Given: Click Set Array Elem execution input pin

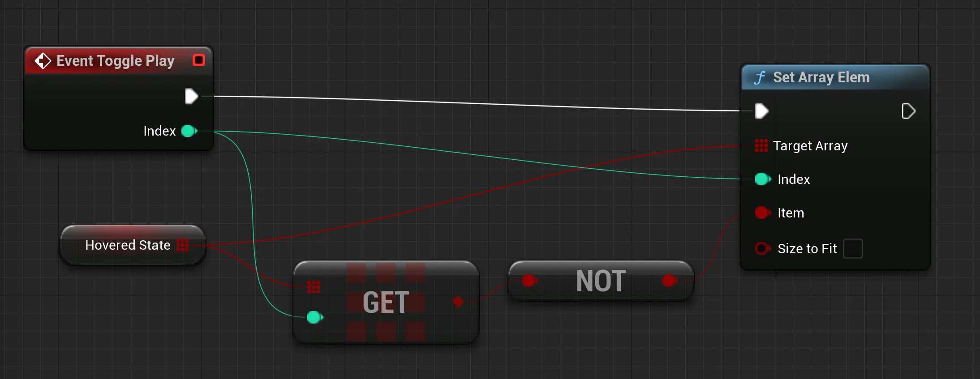Looking at the screenshot, I should tap(761, 111).
